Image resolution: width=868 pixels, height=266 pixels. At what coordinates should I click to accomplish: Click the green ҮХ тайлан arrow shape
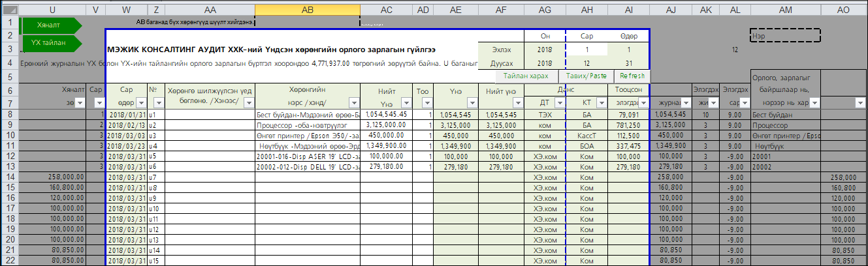[x=51, y=43]
